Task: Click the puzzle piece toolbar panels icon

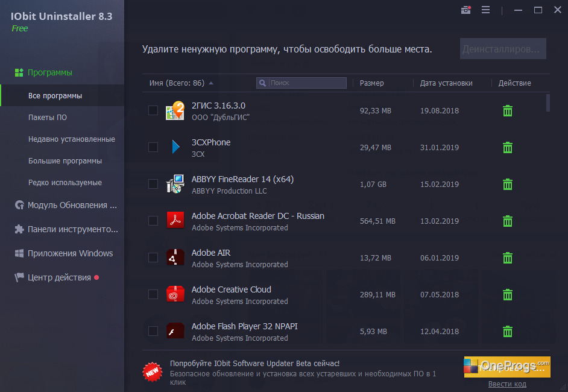Action: coord(19,229)
